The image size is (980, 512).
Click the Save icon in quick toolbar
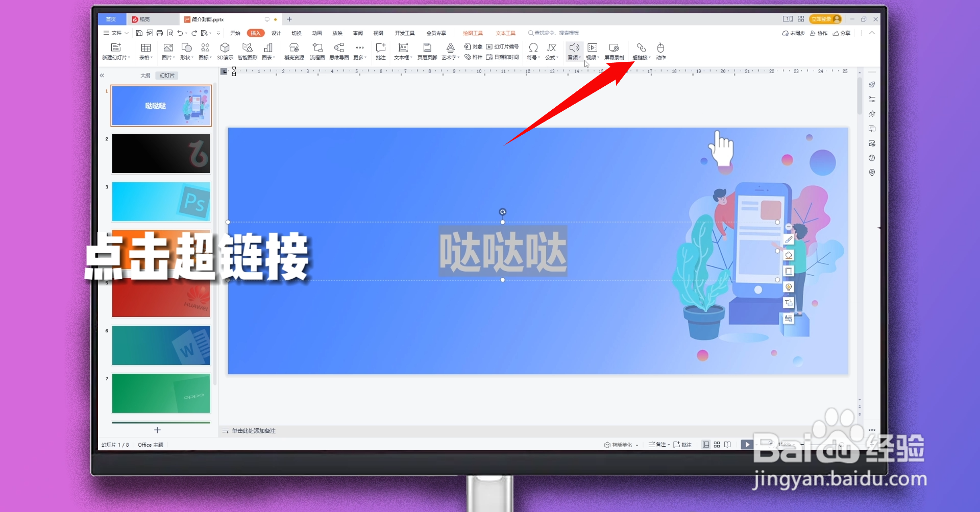point(139,33)
